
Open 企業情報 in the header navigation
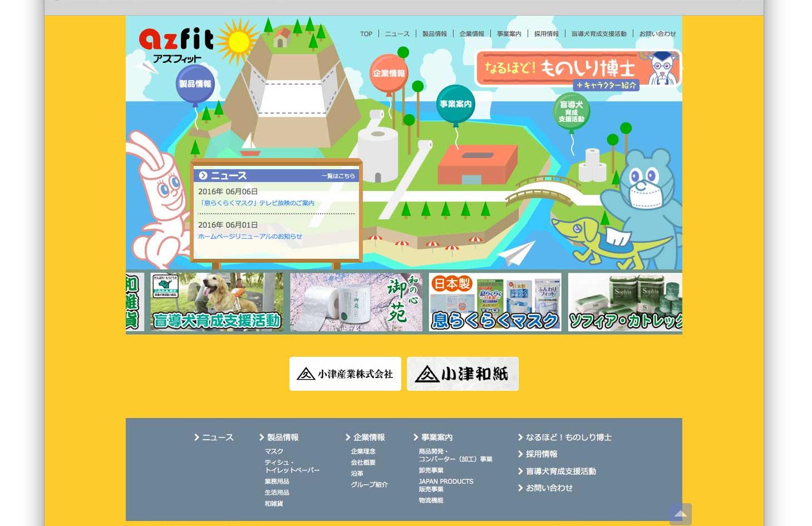point(472,34)
